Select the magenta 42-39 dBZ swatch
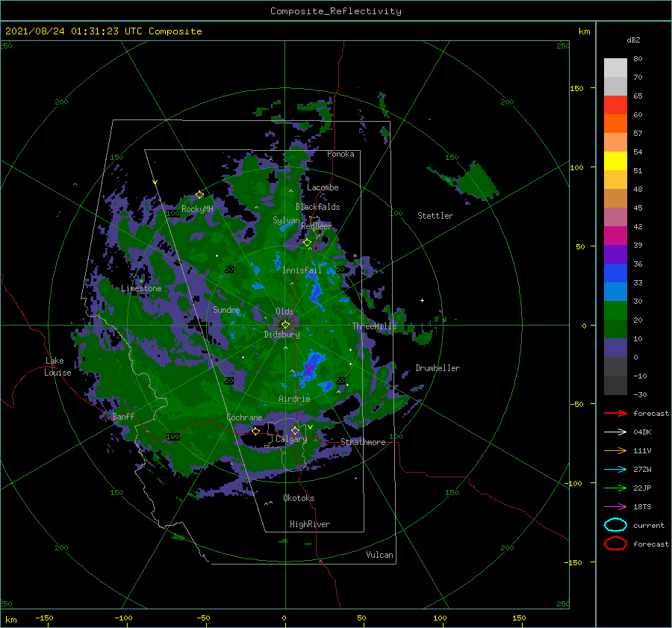The image size is (672, 628). (615, 236)
